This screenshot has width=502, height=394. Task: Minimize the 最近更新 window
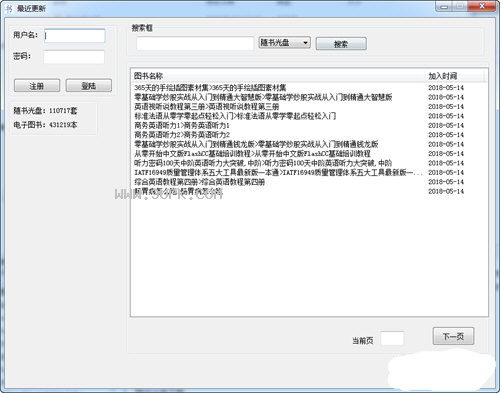tap(444, 6)
